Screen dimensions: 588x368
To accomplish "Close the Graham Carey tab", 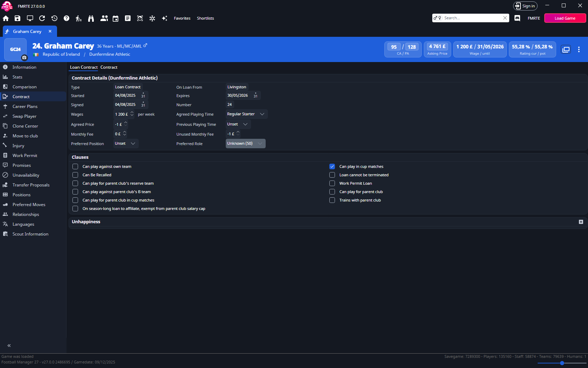I will pyautogui.click(x=50, y=31).
